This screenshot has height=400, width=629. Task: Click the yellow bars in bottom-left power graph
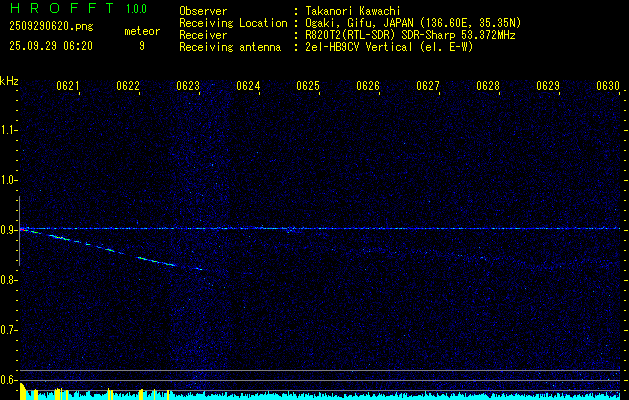tap(30, 394)
